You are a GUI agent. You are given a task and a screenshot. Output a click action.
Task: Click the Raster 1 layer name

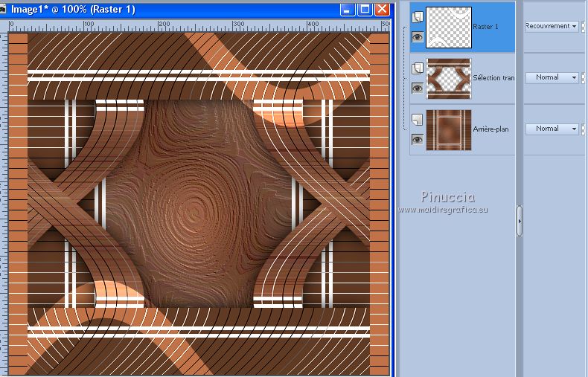pyautogui.click(x=485, y=27)
